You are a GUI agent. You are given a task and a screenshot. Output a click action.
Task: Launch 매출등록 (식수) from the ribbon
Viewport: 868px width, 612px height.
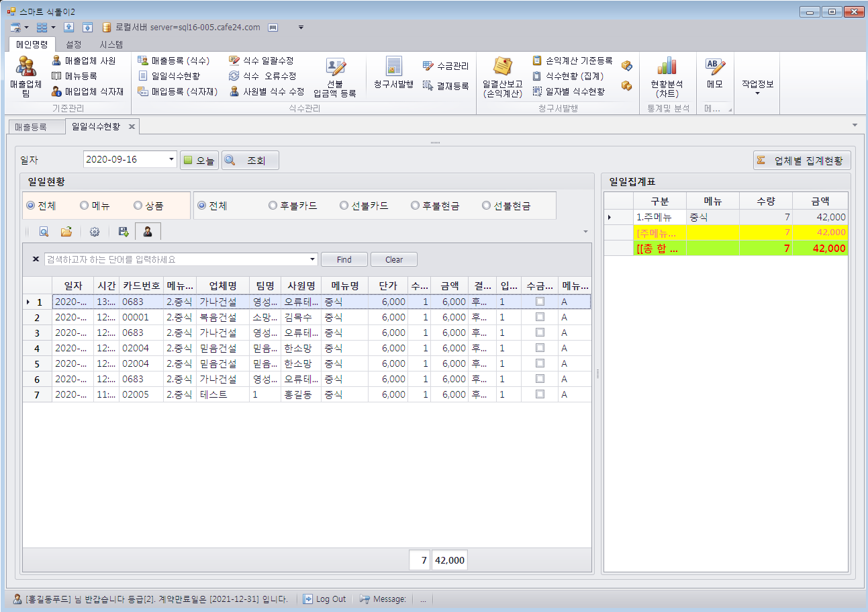tap(173, 60)
